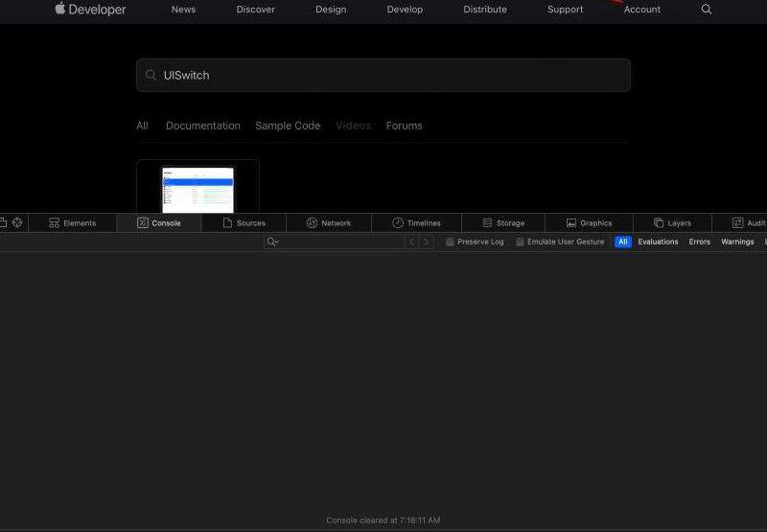Click the Apple Developer logo
This screenshot has height=532, width=767.
pos(90,9)
